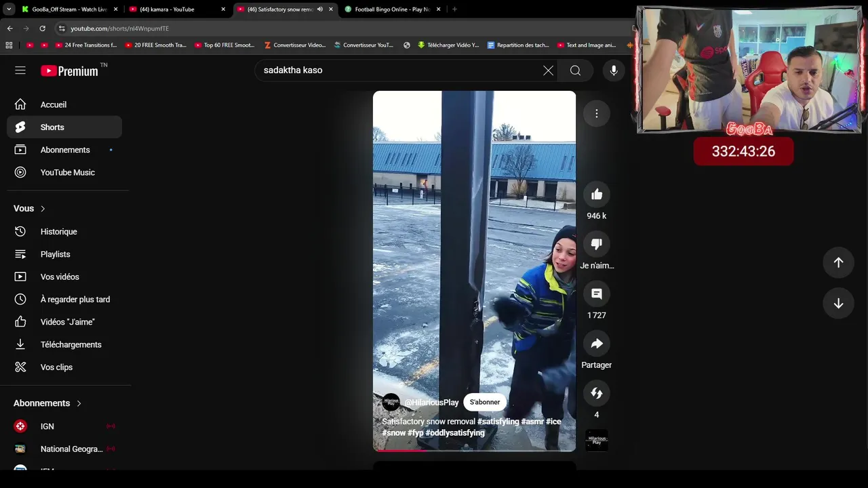Open Playlists in the sidebar
The image size is (868, 488).
coord(64,254)
